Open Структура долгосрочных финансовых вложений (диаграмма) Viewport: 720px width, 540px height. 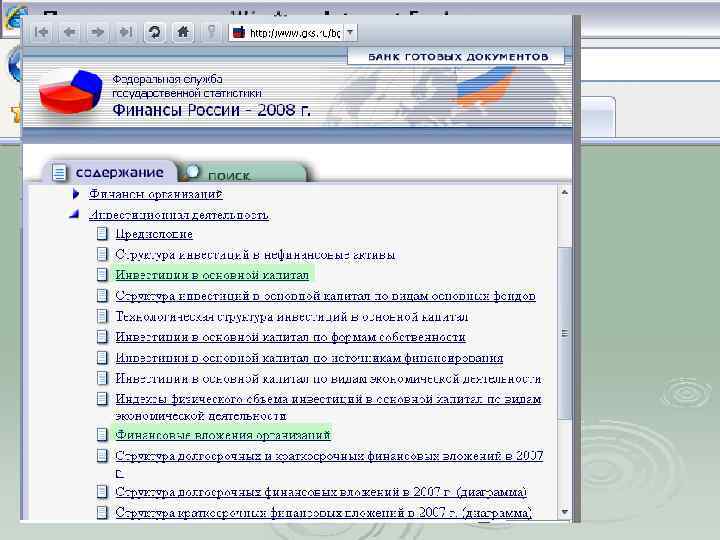click(321, 492)
